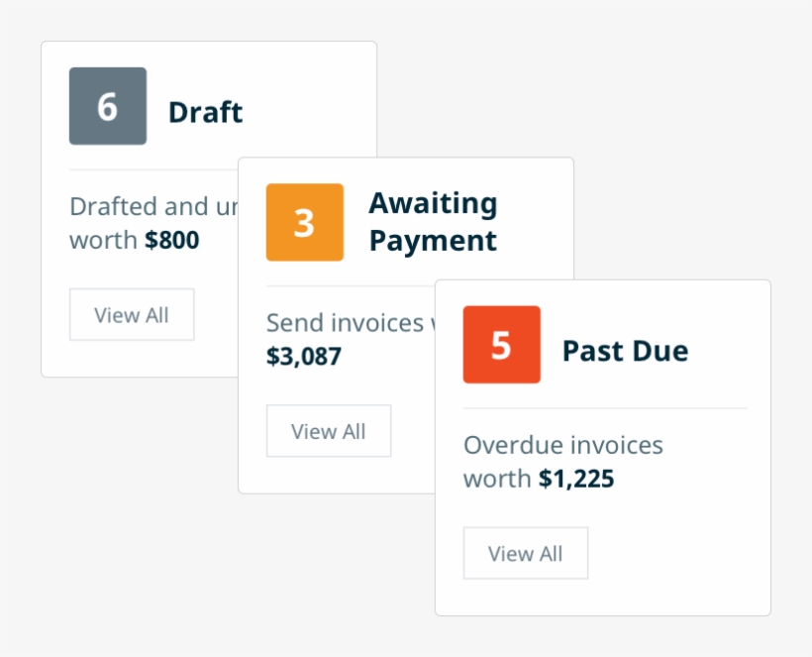Click the gray Draft count badge showing 6
The height and width of the screenshot is (657, 812).
107,104
